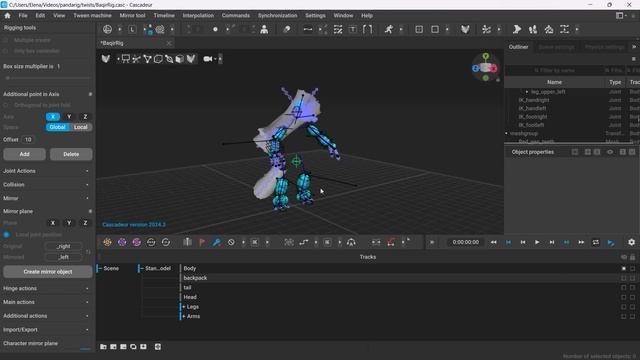
Task: Expand Mirror section
Action: 46,198
